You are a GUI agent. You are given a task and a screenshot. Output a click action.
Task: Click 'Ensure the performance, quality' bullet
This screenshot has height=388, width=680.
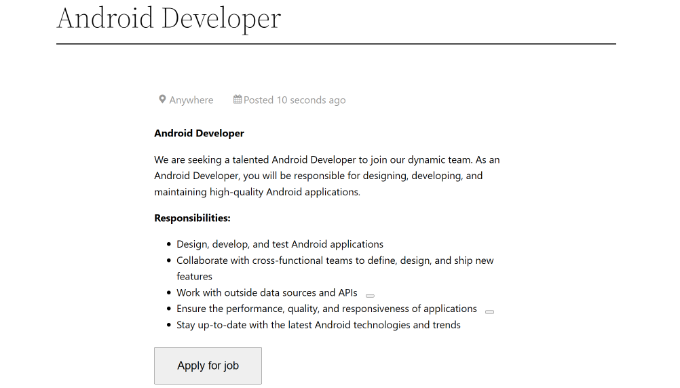click(327, 309)
